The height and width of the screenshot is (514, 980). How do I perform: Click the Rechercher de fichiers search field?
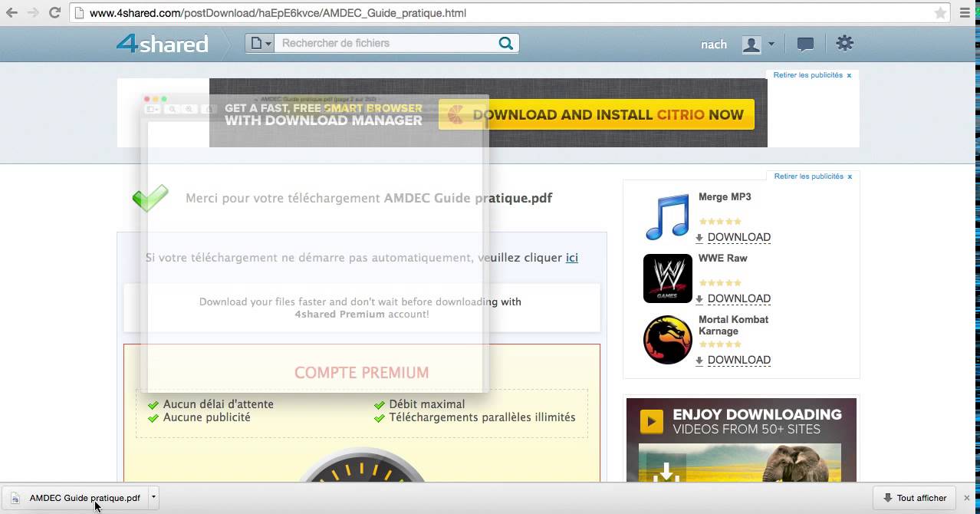coord(384,44)
